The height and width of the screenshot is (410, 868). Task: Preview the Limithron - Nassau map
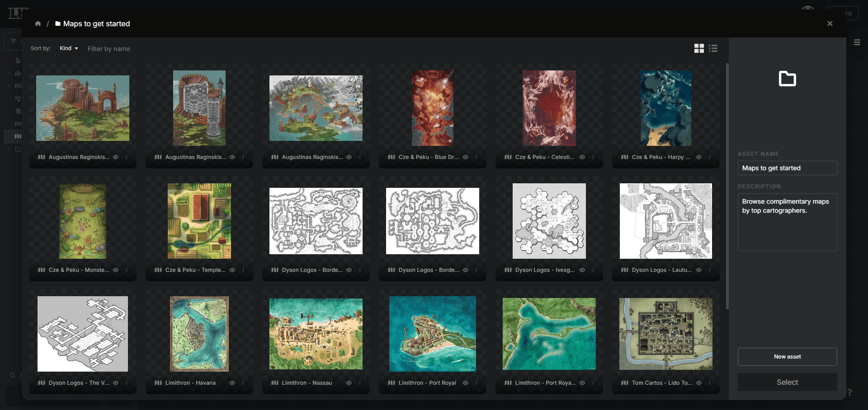click(349, 382)
